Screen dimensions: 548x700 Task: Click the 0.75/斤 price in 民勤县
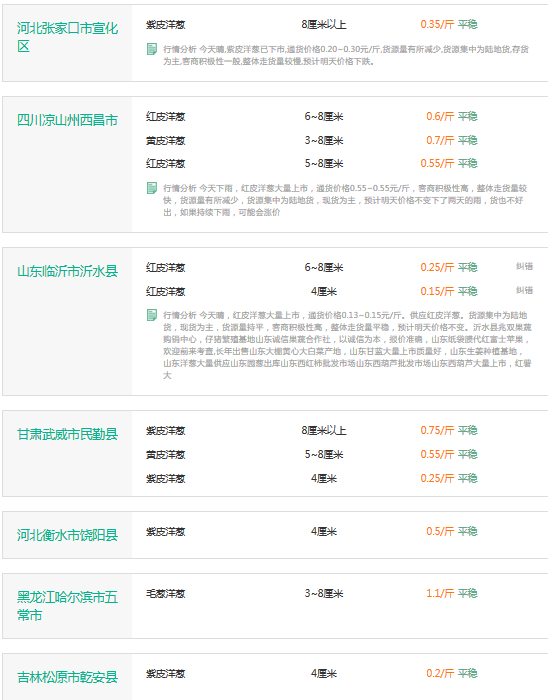click(437, 430)
